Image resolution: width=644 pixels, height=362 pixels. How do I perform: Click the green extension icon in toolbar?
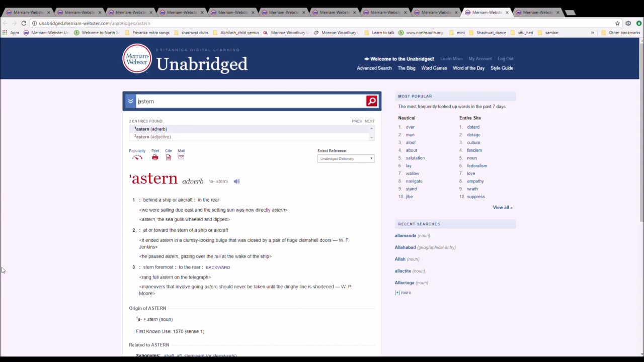pos(638,23)
